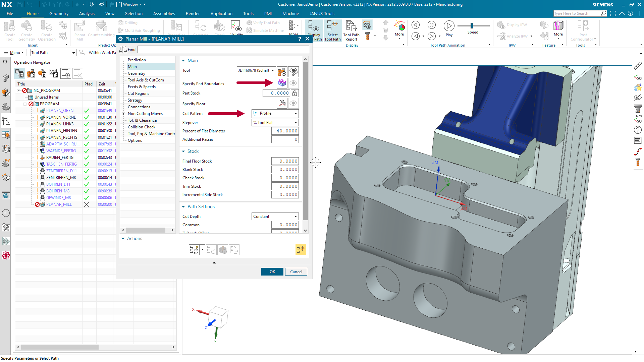Viewport: 644px width, 362px height.
Task: Click the Create Tool icon
Action: coord(10,31)
